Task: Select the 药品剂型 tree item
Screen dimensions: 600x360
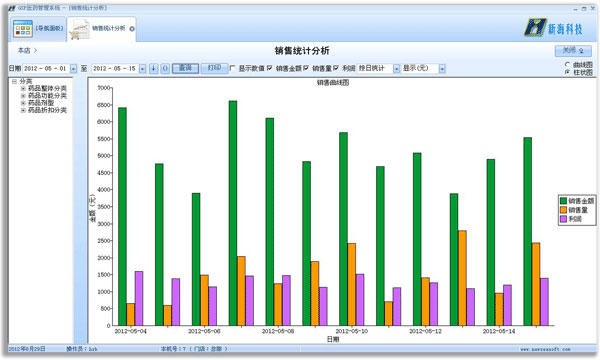Action: [41, 103]
